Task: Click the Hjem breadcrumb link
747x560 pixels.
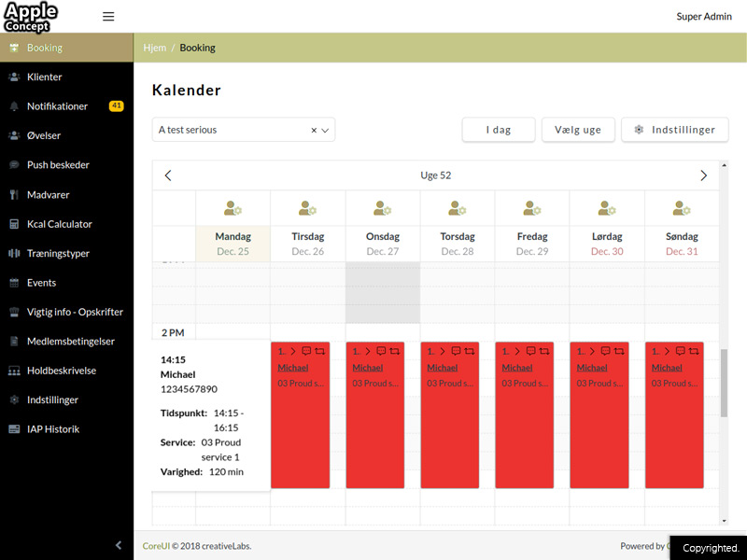Action: [154, 48]
